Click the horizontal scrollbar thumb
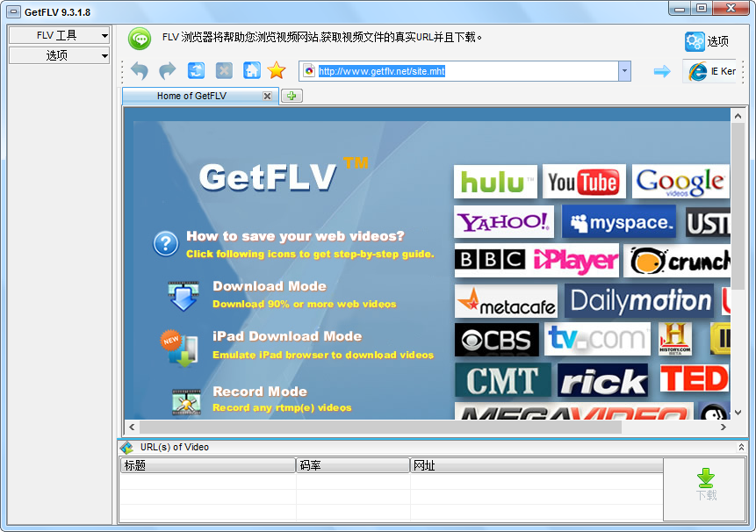The height and width of the screenshot is (532, 756). [380, 427]
